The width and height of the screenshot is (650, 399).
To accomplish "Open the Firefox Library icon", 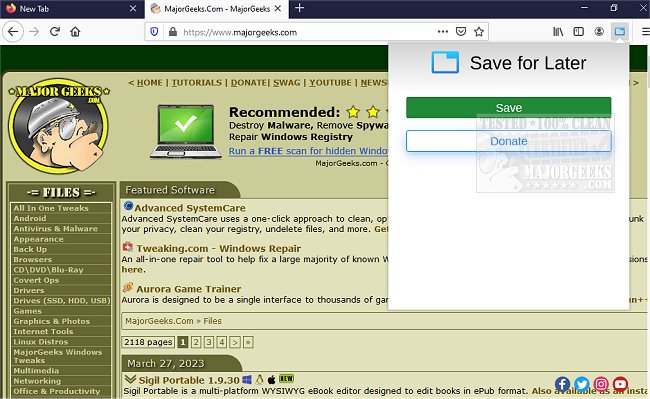I will click(x=558, y=31).
